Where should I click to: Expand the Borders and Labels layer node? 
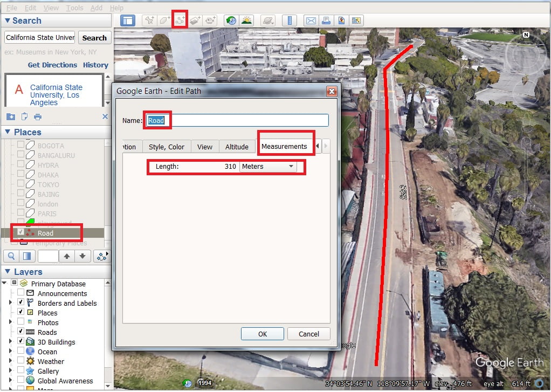10,302
